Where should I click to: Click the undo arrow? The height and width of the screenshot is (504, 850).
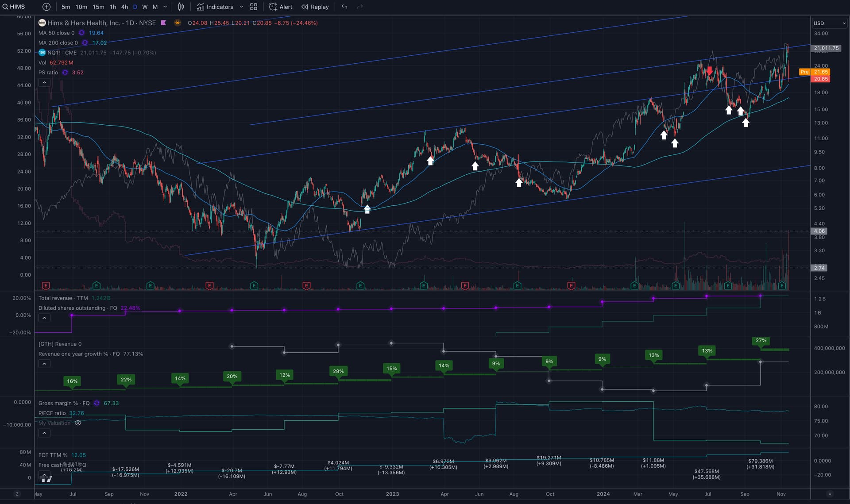[344, 7]
